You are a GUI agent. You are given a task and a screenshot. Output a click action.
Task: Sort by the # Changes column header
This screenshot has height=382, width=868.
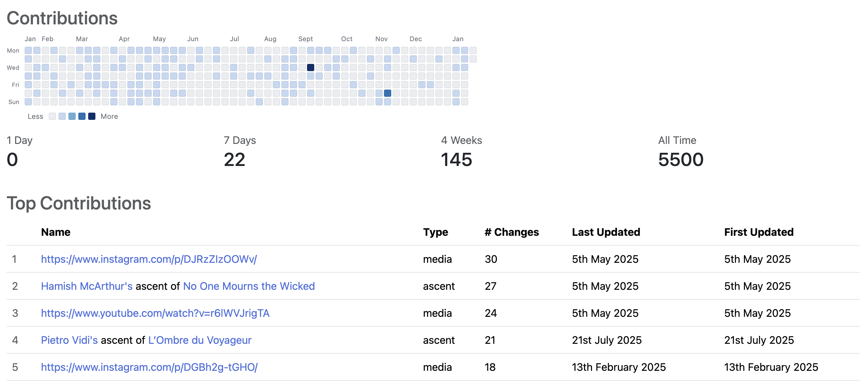511,232
